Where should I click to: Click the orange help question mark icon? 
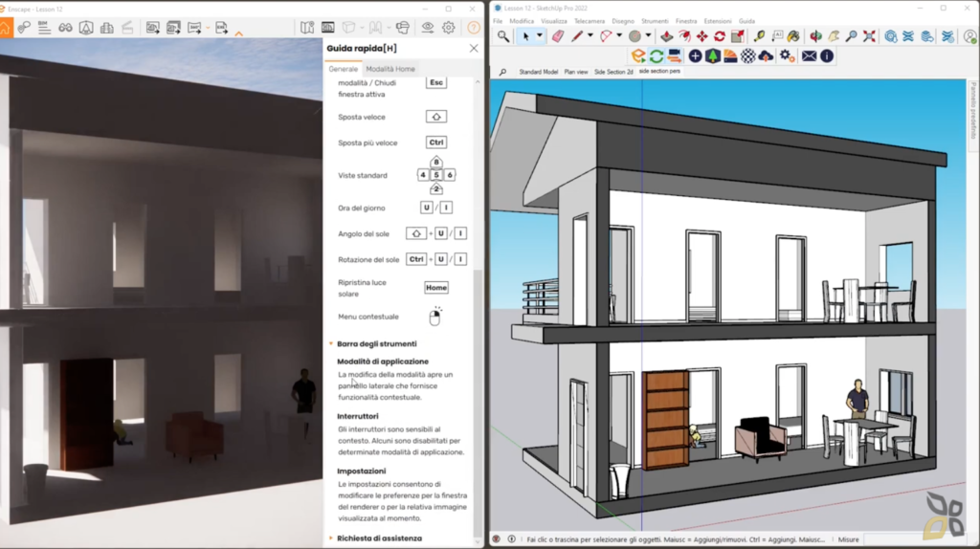click(x=474, y=28)
